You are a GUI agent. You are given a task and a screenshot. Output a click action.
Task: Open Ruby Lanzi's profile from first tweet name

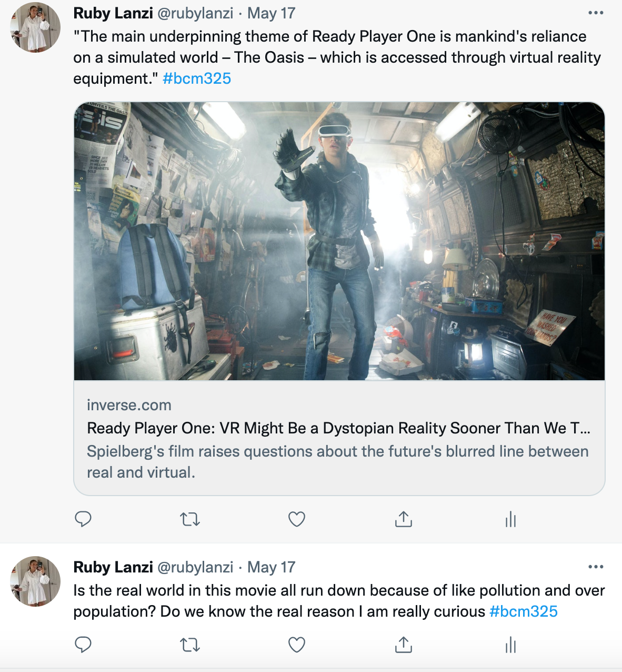[113, 13]
